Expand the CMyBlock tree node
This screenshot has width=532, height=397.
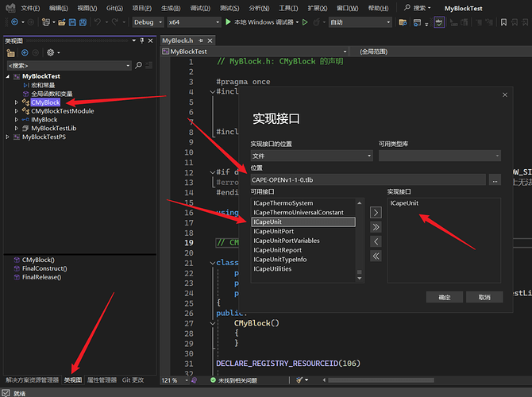[16, 102]
